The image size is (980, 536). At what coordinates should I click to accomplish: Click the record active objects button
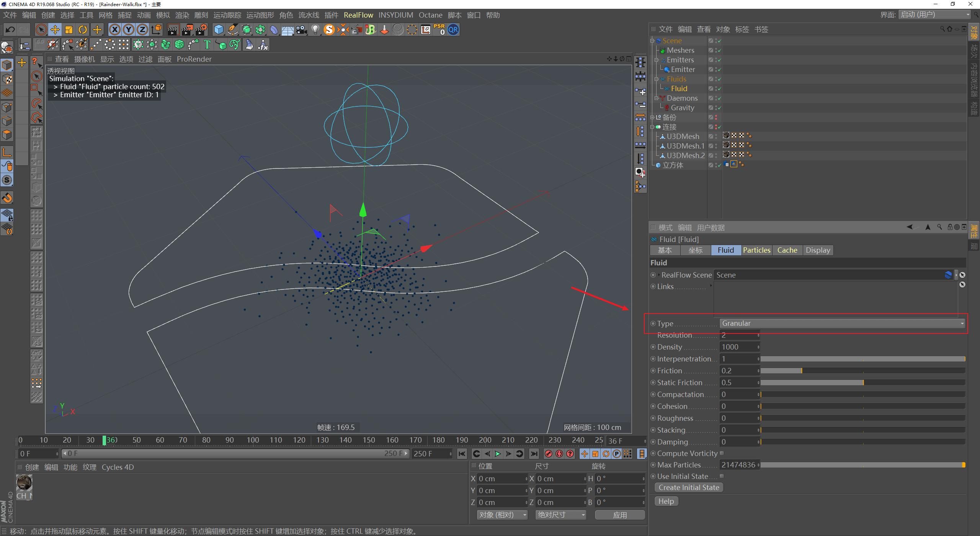pos(548,454)
